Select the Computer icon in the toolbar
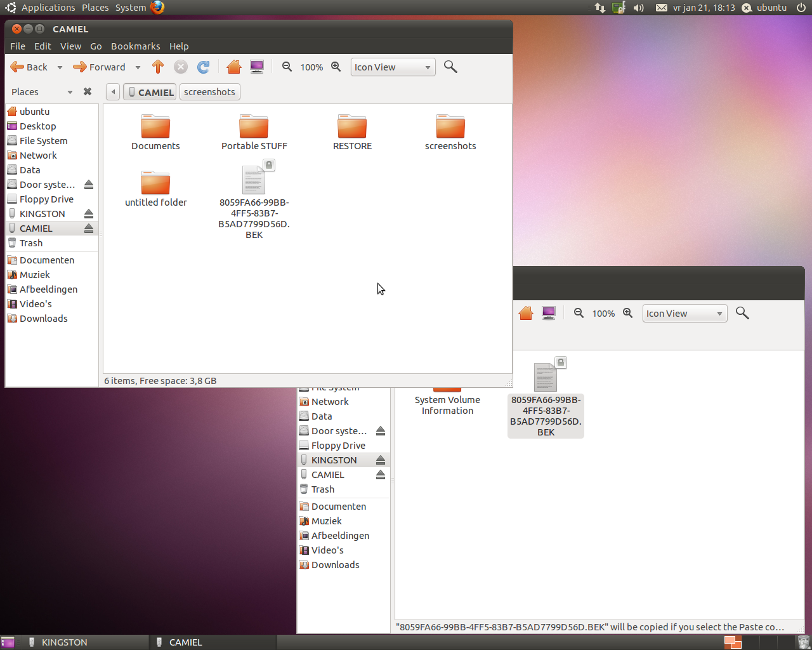Image resolution: width=812 pixels, height=650 pixels. 256,67
